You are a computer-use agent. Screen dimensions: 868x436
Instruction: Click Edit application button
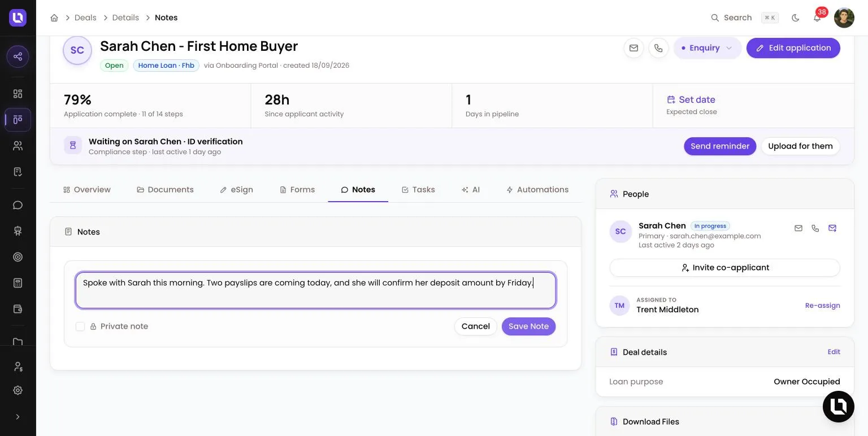click(793, 48)
